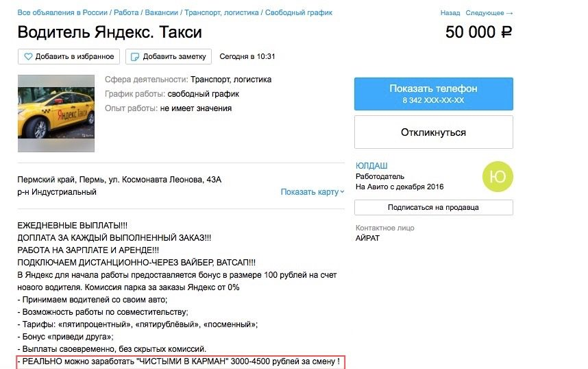Click the round Ю seller avatar
This screenshot has height=369, width=588.
click(x=498, y=177)
